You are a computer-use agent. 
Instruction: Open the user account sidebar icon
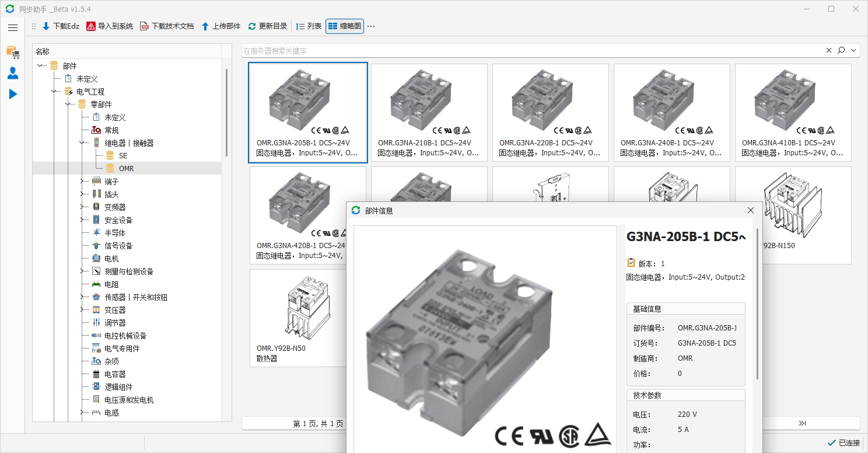click(13, 73)
